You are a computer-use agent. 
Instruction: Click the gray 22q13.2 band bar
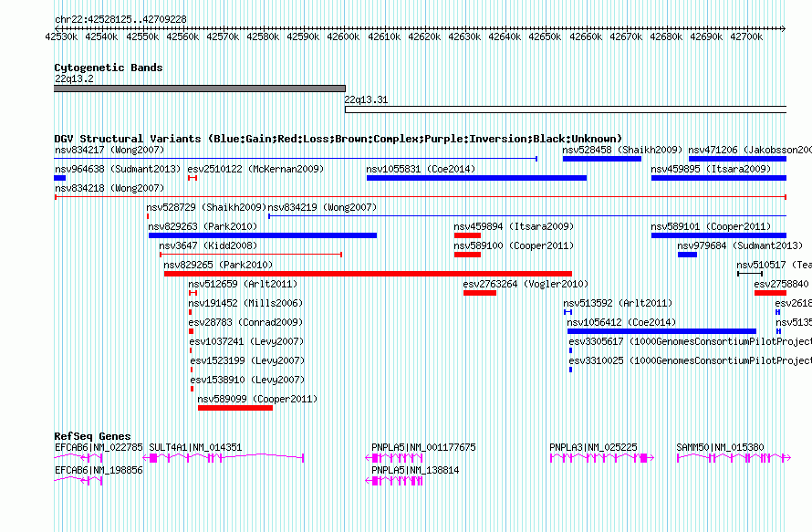coord(200,89)
